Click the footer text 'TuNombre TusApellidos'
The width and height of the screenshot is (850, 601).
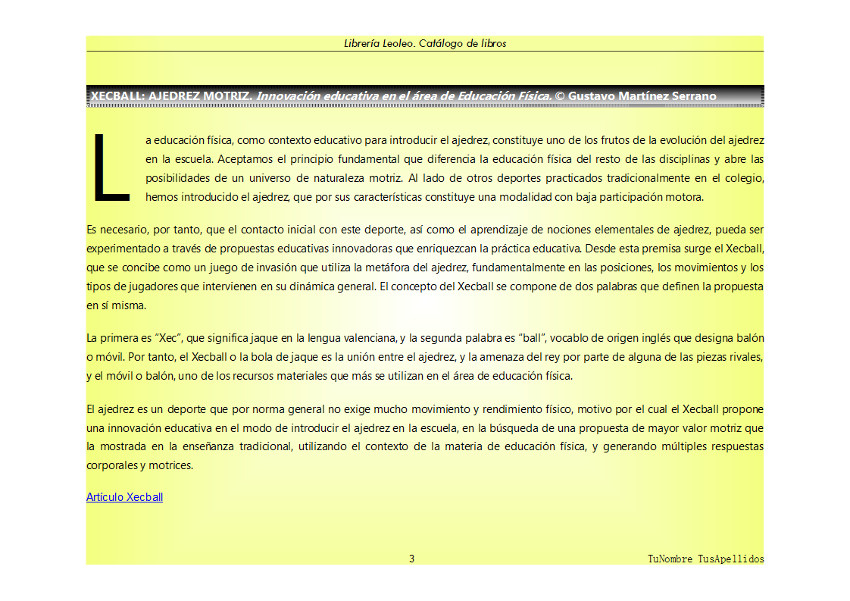point(706,559)
